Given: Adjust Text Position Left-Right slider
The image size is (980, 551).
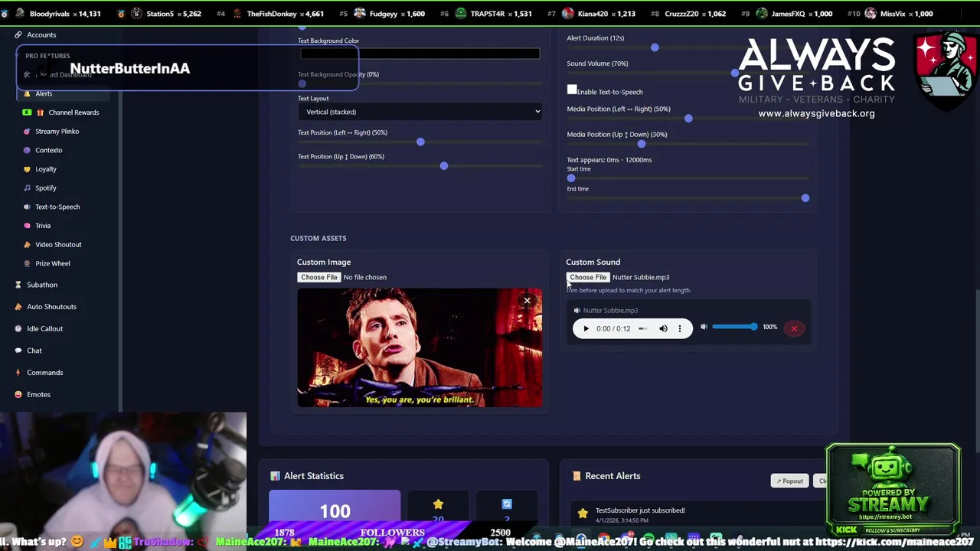Looking at the screenshot, I should pyautogui.click(x=420, y=142).
